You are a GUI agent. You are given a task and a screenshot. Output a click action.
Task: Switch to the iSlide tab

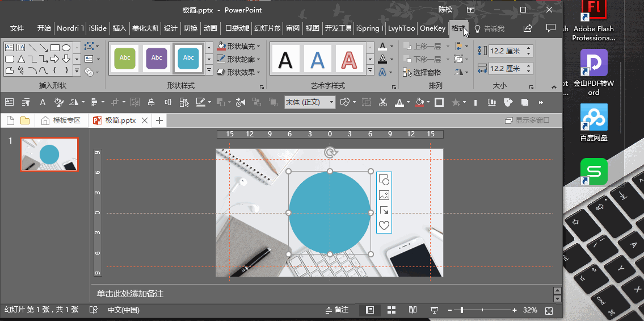98,28
